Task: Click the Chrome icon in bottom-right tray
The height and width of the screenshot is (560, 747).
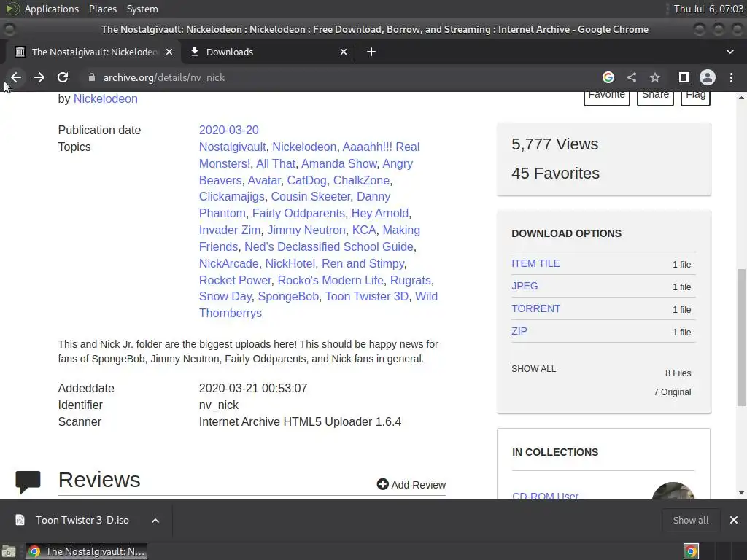Action: click(x=691, y=551)
